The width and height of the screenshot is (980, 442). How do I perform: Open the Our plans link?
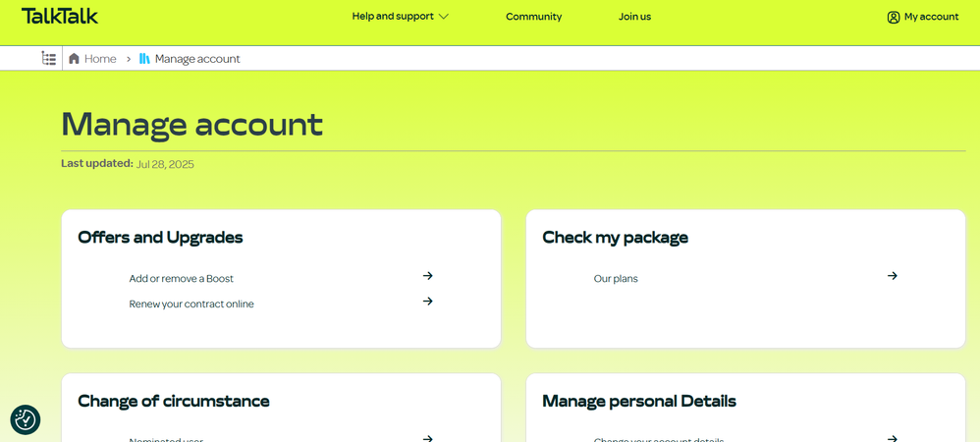click(x=616, y=279)
